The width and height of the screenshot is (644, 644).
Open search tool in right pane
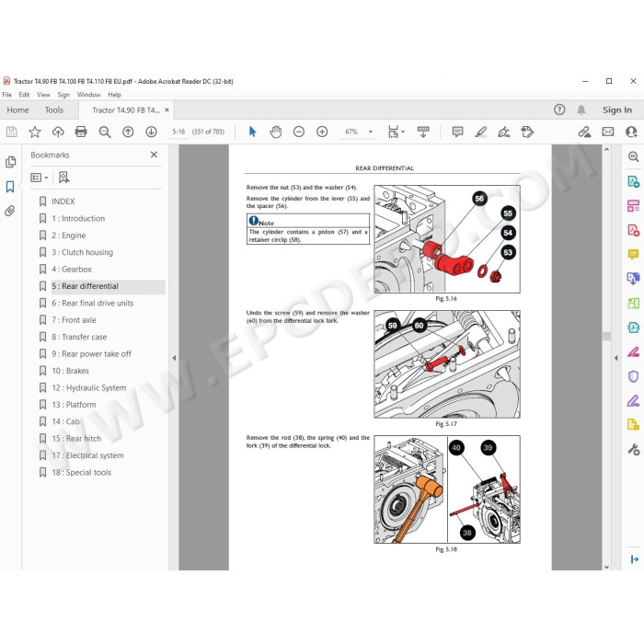click(633, 156)
